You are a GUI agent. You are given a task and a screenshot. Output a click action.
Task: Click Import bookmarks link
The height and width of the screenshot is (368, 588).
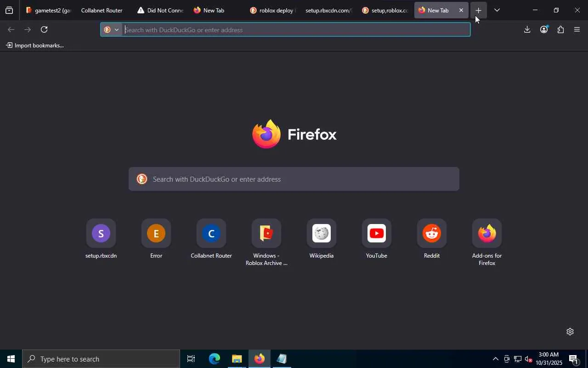tap(35, 45)
